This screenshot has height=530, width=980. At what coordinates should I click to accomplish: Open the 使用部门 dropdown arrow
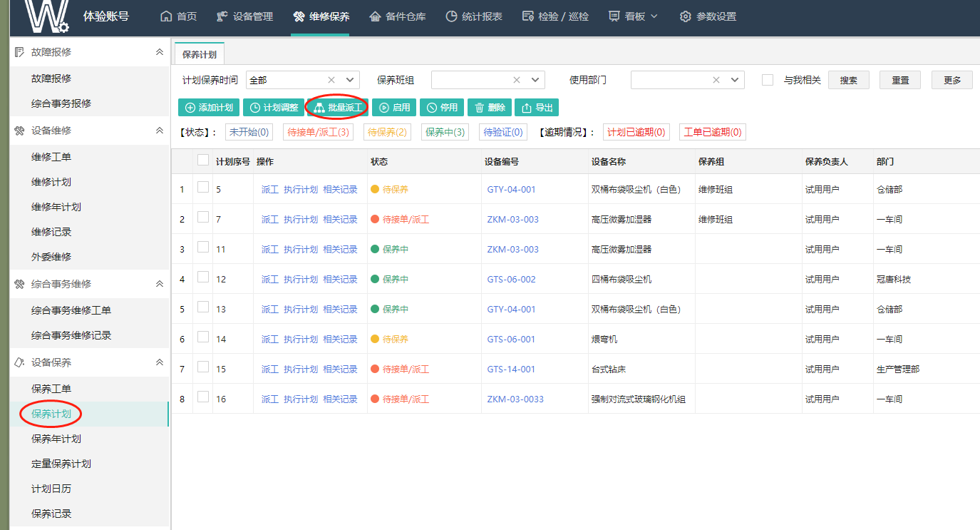(735, 80)
